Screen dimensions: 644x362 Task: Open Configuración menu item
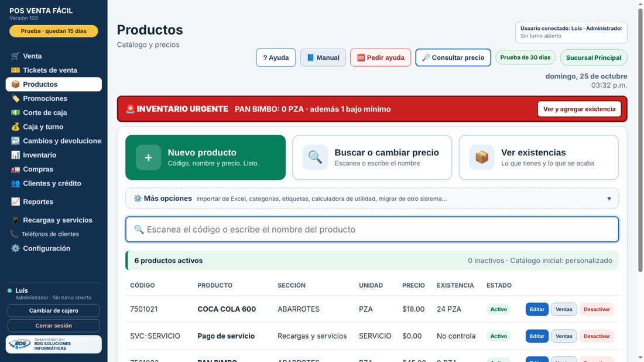pos(54,248)
